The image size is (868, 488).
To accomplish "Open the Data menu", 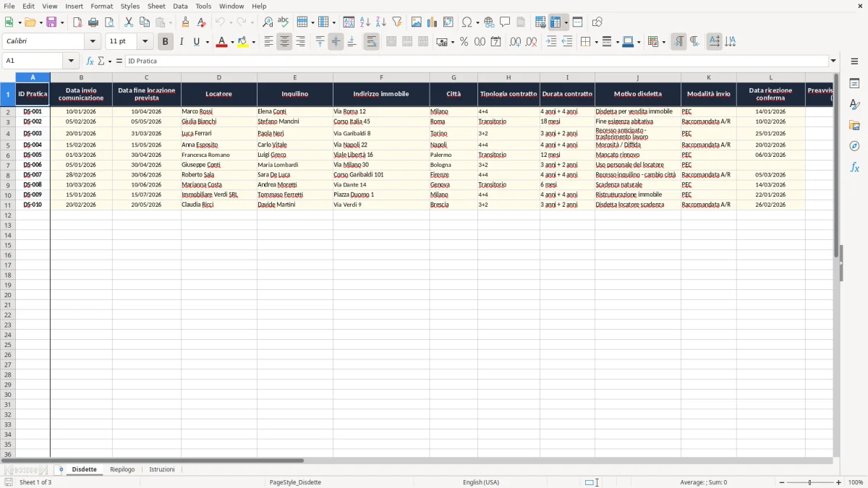I will 180,6.
